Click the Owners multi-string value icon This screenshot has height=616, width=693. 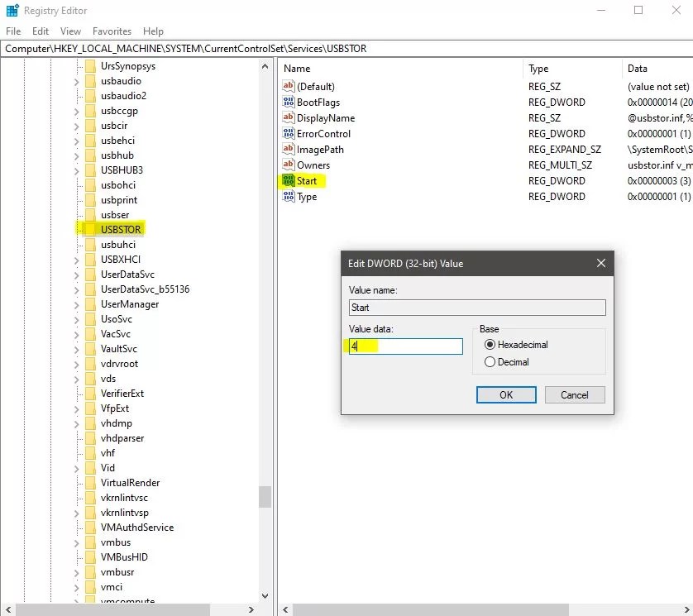(288, 165)
